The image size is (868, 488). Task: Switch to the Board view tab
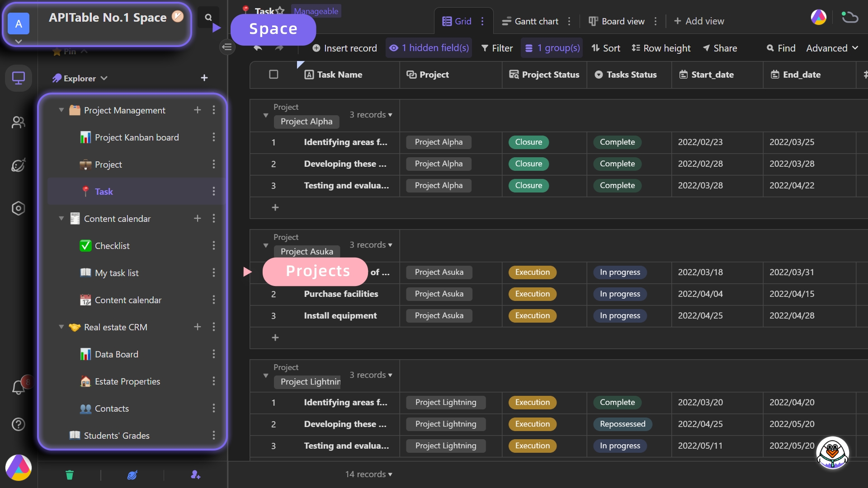click(x=617, y=21)
